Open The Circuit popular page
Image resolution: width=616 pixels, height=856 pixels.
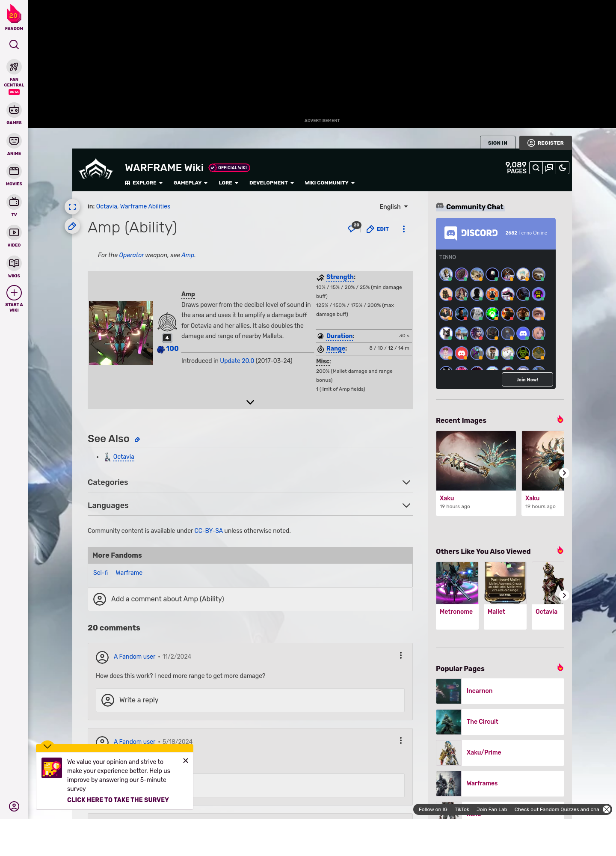500,722
